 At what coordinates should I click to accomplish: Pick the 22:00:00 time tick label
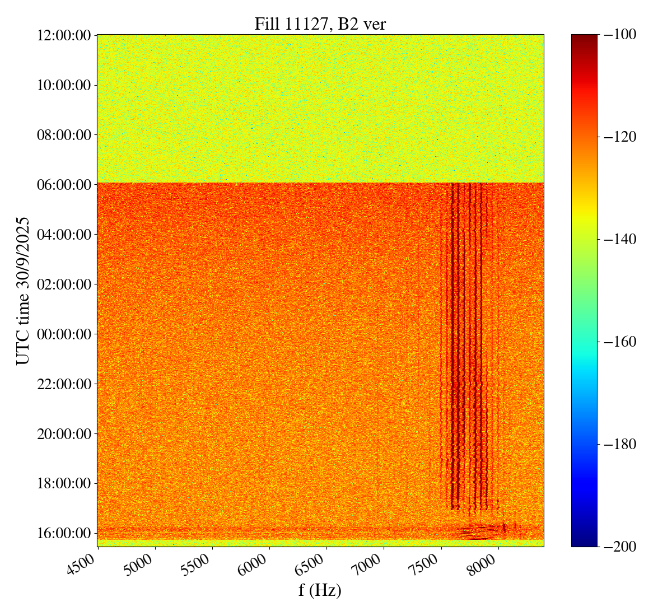click(x=64, y=384)
